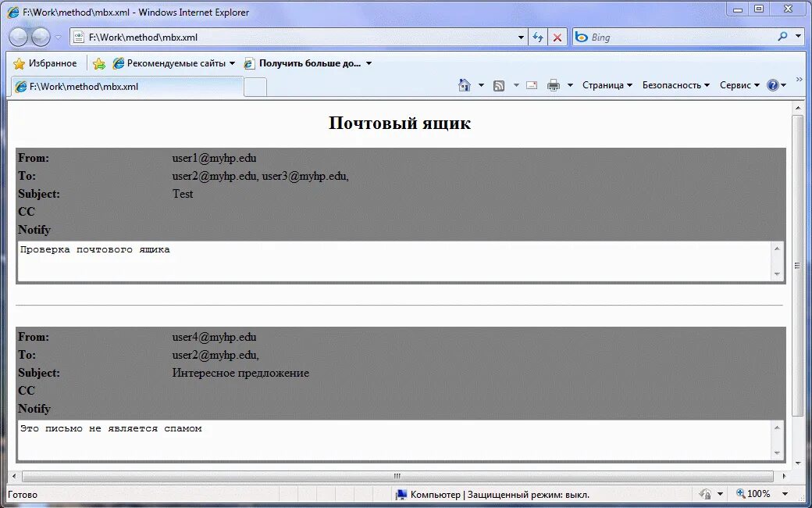Image resolution: width=812 pixels, height=508 pixels.
Task: Click the Stop loading red X icon
Action: click(x=557, y=38)
